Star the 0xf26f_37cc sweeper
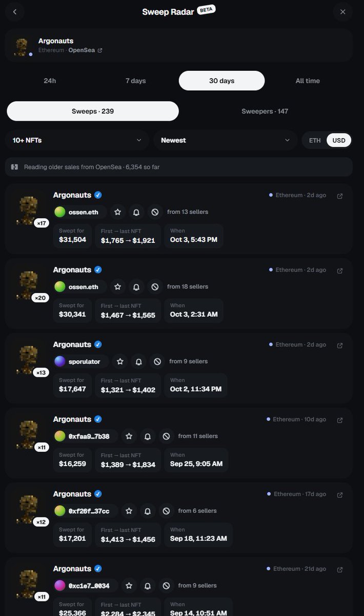Image resolution: width=364 pixels, height=616 pixels. point(129,511)
